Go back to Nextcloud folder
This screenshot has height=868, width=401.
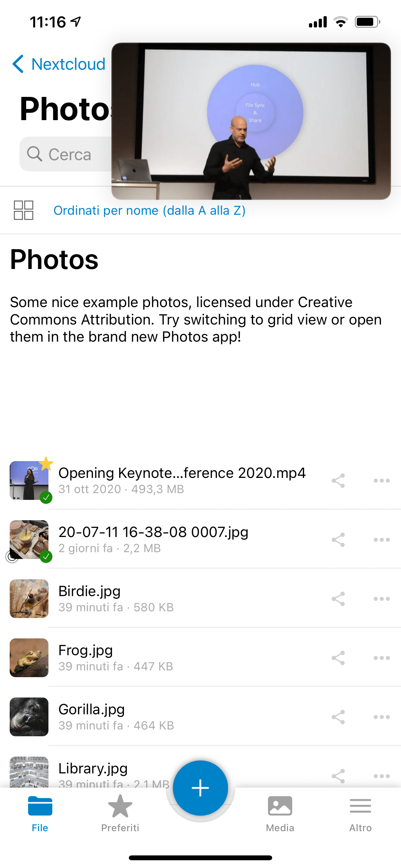(59, 64)
